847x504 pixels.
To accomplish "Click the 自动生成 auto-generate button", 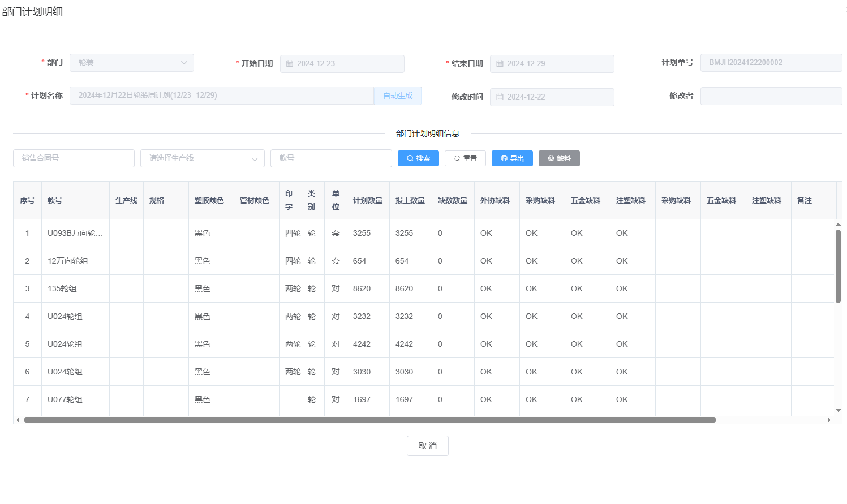I will [x=398, y=96].
